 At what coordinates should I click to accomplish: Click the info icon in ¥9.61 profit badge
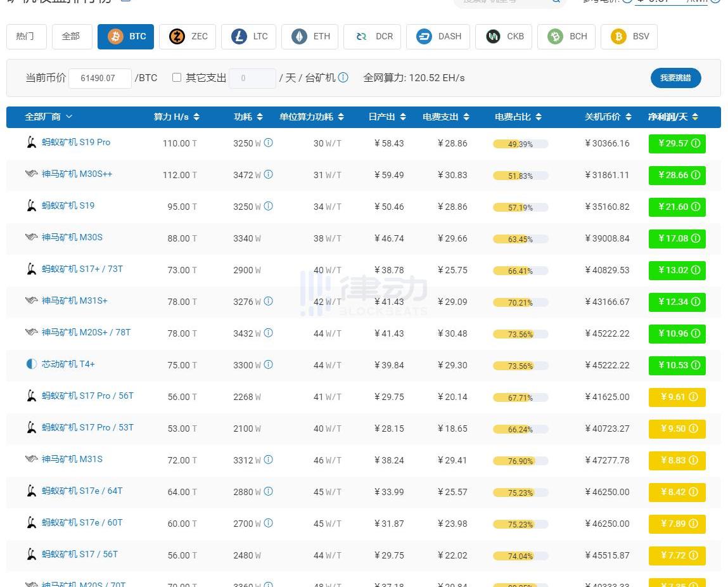[693, 397]
